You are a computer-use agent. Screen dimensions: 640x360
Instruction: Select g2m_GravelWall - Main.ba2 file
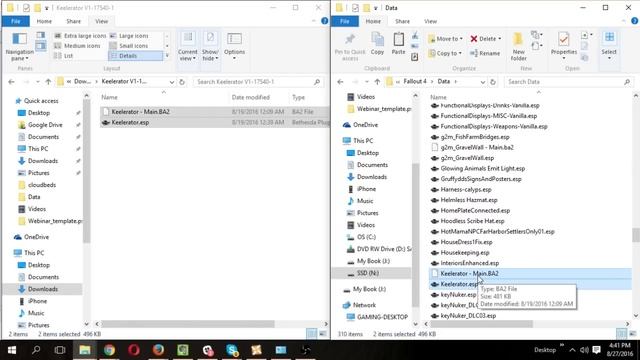coord(477,147)
